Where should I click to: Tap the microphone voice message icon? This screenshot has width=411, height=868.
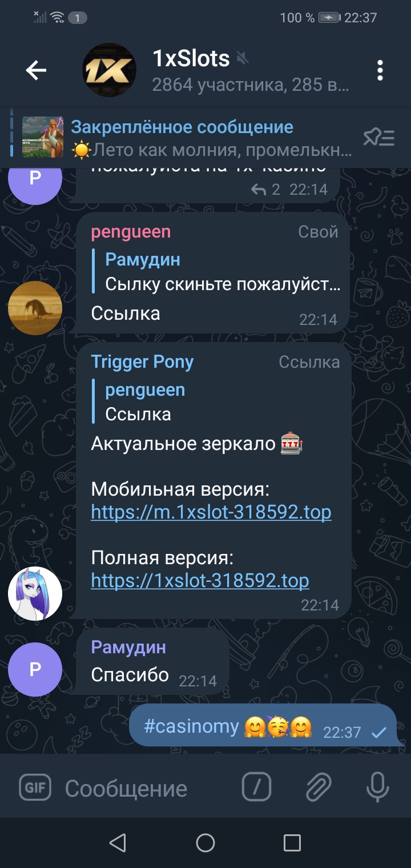coord(377,788)
